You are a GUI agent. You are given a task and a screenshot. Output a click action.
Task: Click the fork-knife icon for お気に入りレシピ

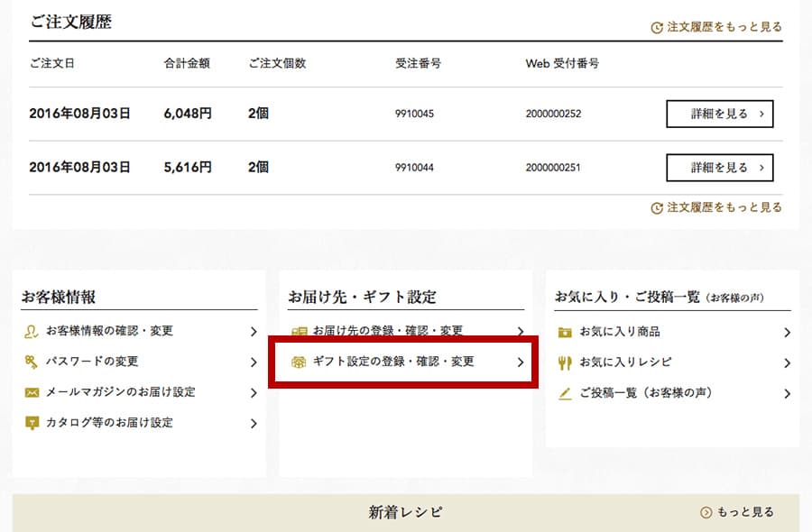click(566, 362)
